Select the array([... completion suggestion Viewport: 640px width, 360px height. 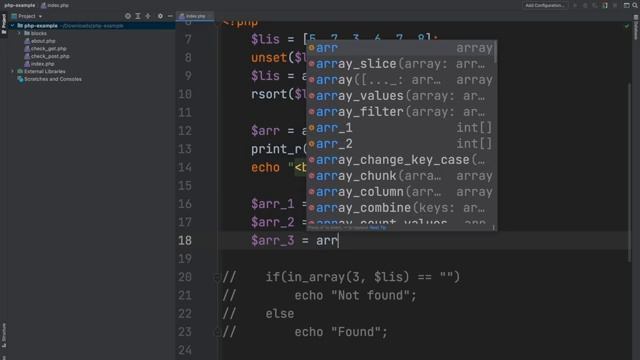(x=401, y=80)
